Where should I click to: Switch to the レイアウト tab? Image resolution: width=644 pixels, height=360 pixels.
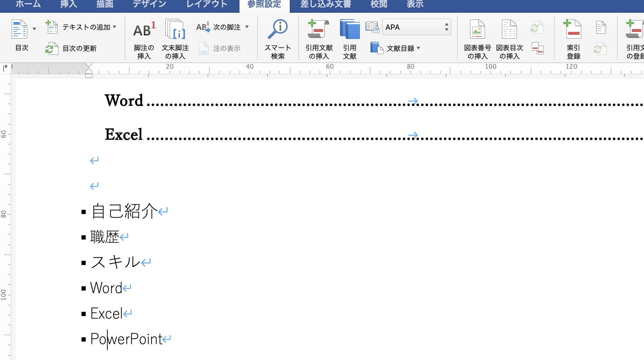[x=207, y=4]
